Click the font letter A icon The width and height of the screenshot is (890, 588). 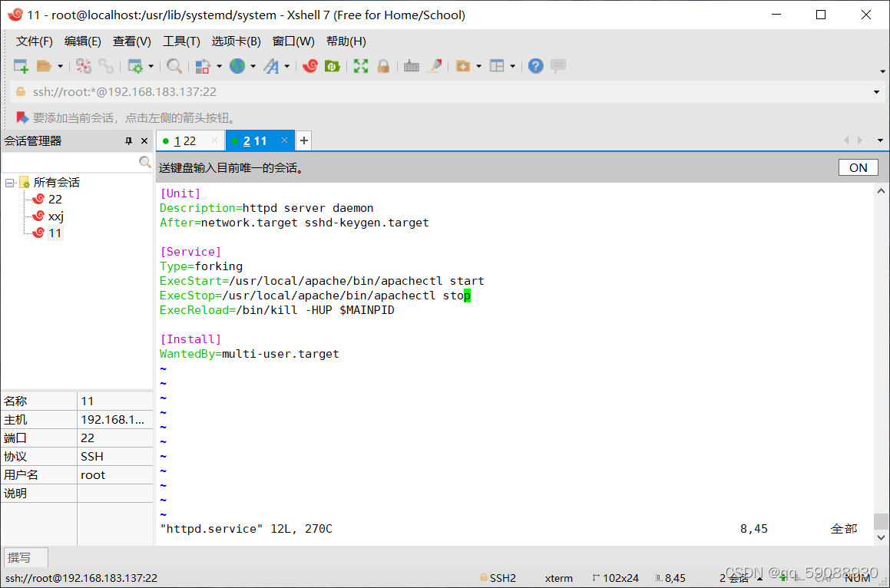coord(271,67)
